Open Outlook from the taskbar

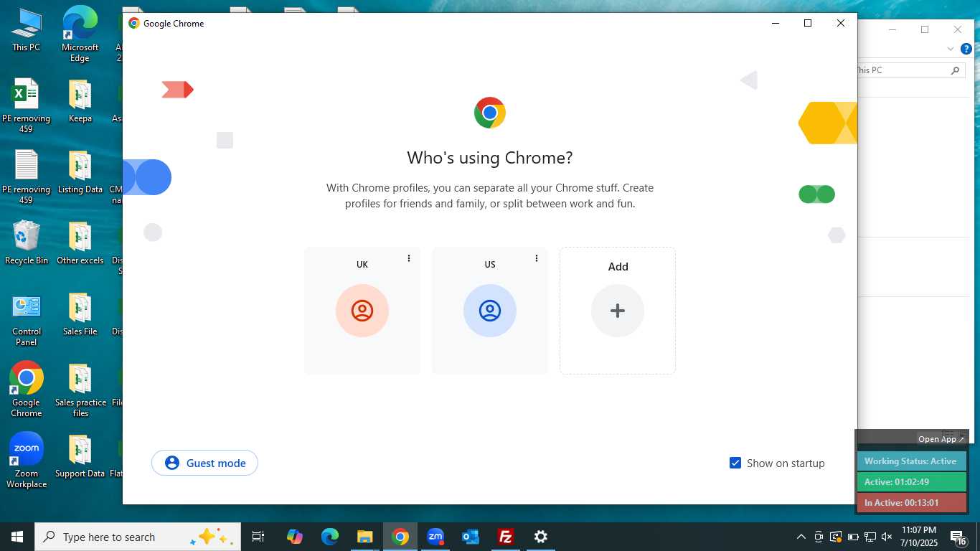471,537
